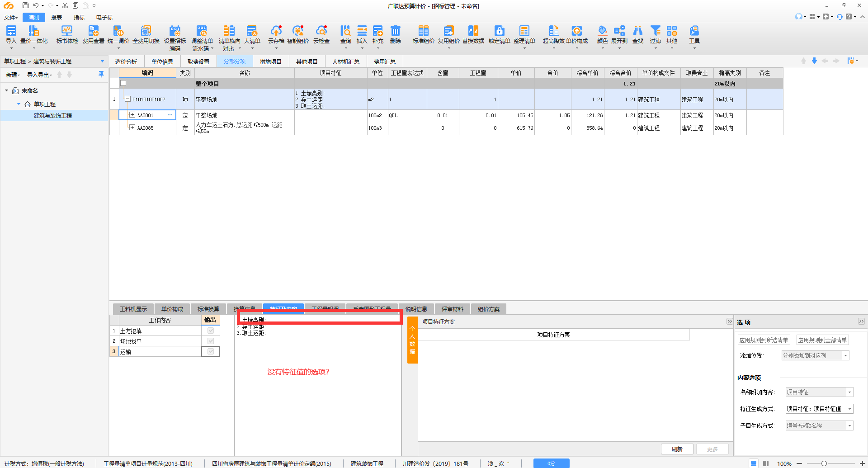
Task: Pin the sidebar with pushpin icon
Action: tap(101, 74)
